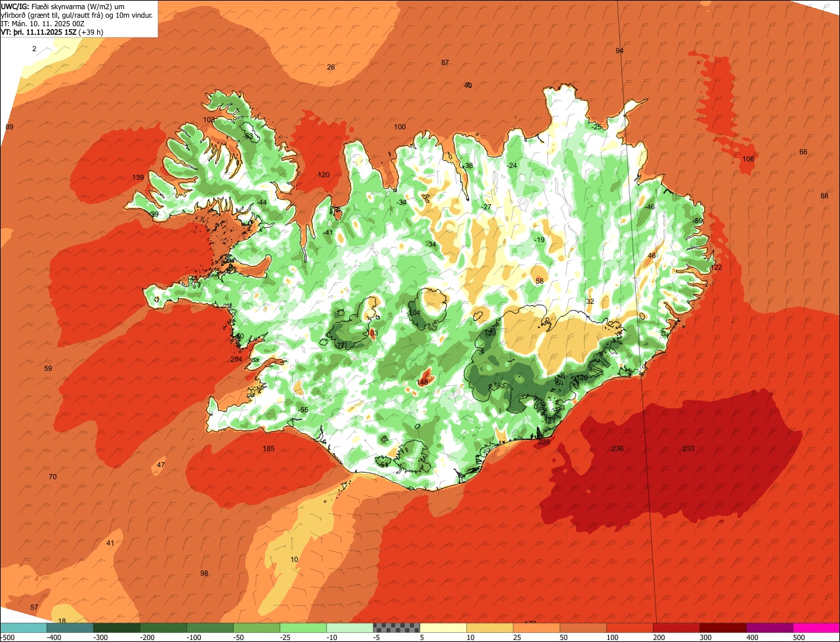Click the value 106 in the northeast ocean
840x642 pixels.
[x=748, y=159]
